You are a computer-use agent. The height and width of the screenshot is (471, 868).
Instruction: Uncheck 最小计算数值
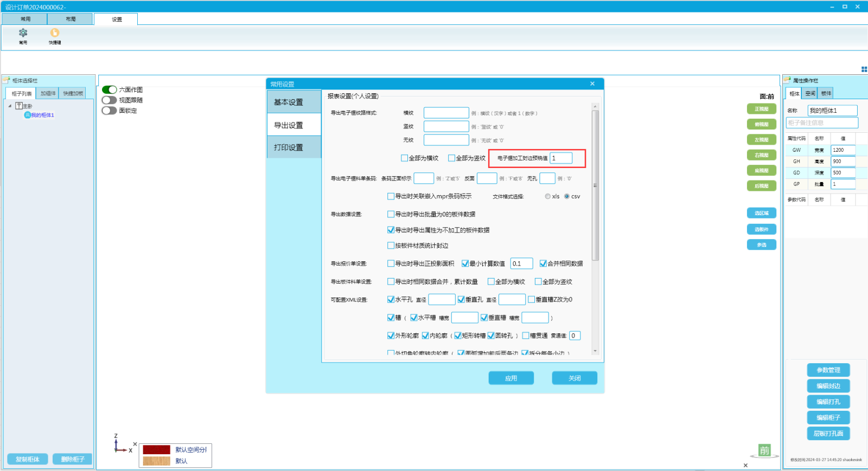(x=465, y=263)
